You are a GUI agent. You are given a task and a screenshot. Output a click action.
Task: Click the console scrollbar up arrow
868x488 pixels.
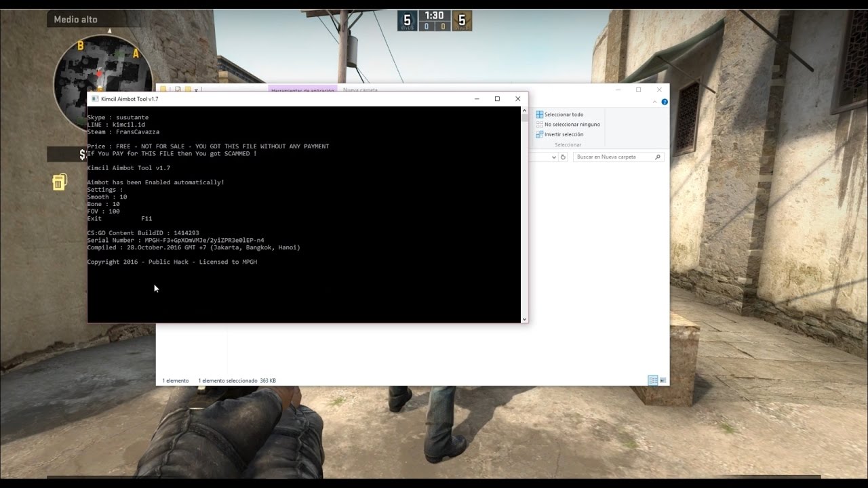click(524, 110)
